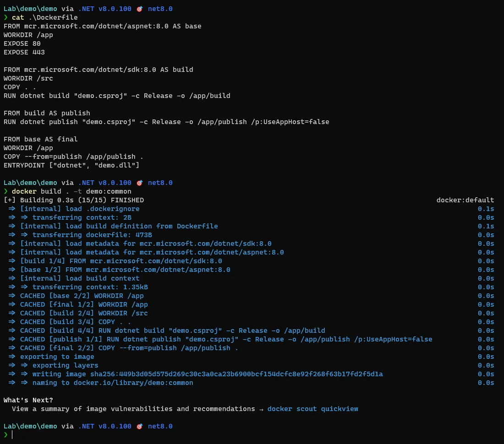Click the chevron before the 'cat .\Dockerfile' command
This screenshot has width=504, height=444.
click(x=6, y=17)
